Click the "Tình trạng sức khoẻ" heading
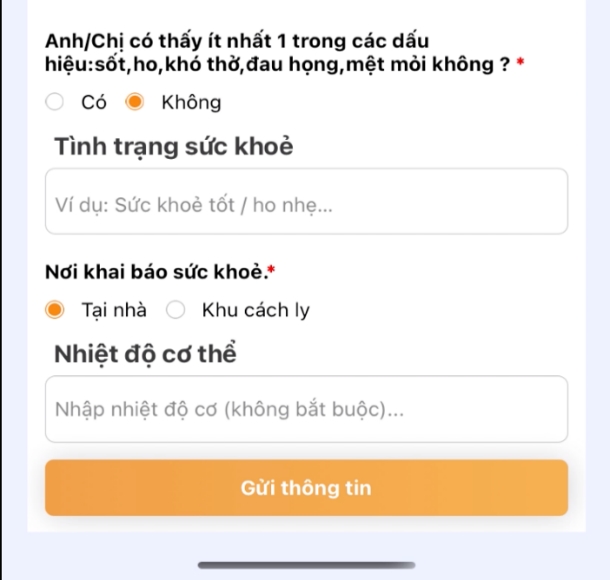 (x=173, y=147)
